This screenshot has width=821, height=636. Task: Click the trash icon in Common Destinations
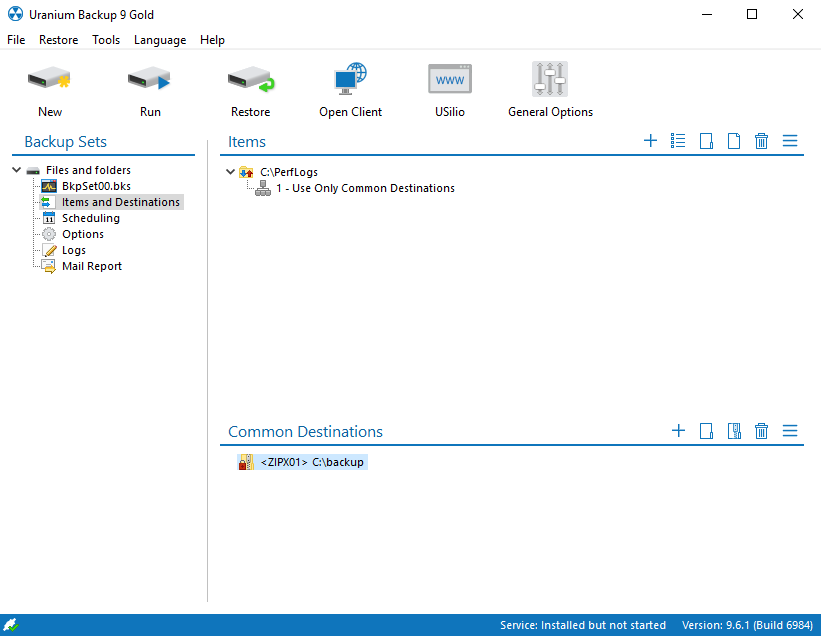coord(761,431)
